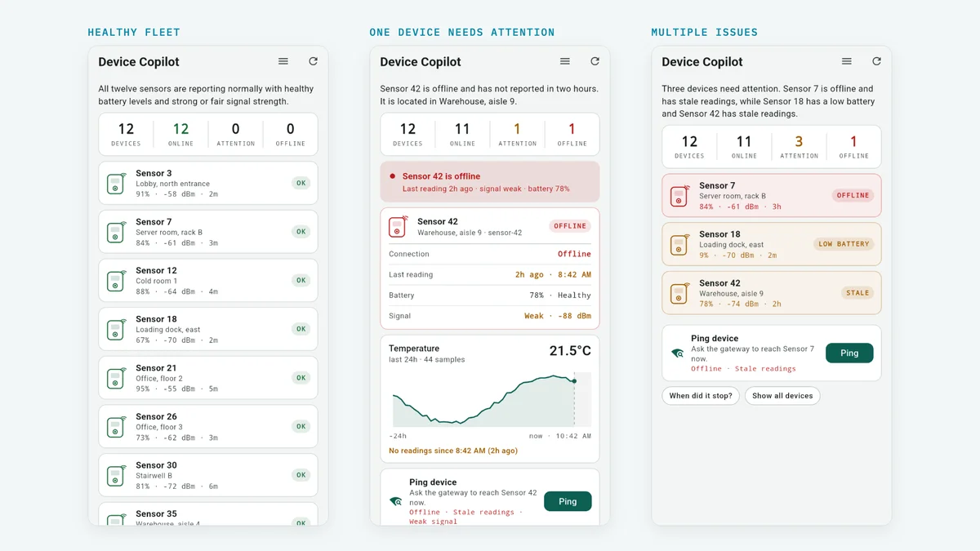Select OFFLINE badge on Sensor 42 detail card
Viewport: 980px width, 551px height.
pos(570,226)
